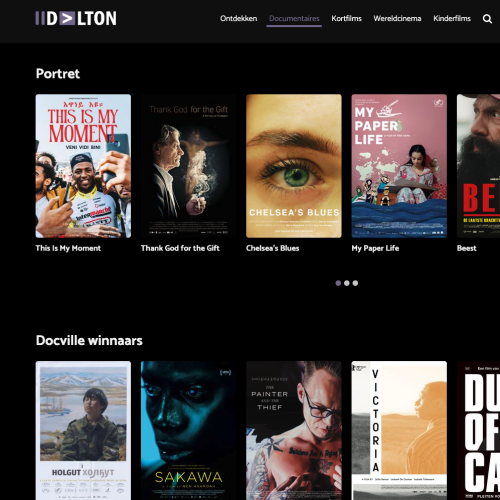Select the second Portret carousel dot

[347, 283]
